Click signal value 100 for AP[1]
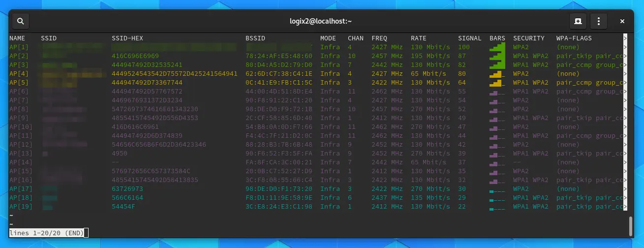Image resolution: width=644 pixels, height=248 pixels. 464,47
